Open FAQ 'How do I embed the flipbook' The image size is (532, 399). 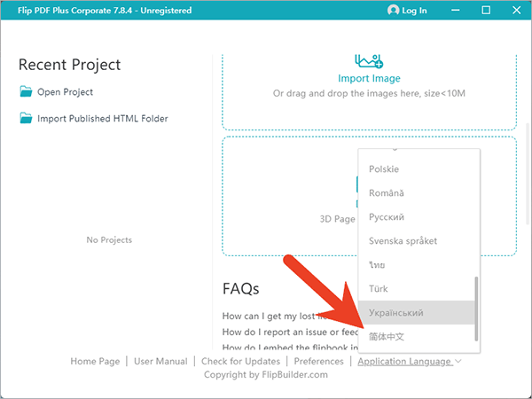click(x=290, y=347)
